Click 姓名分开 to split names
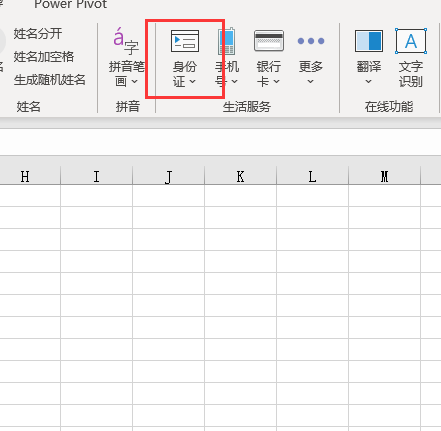Viewport: 441px width, 431px height. [38, 34]
